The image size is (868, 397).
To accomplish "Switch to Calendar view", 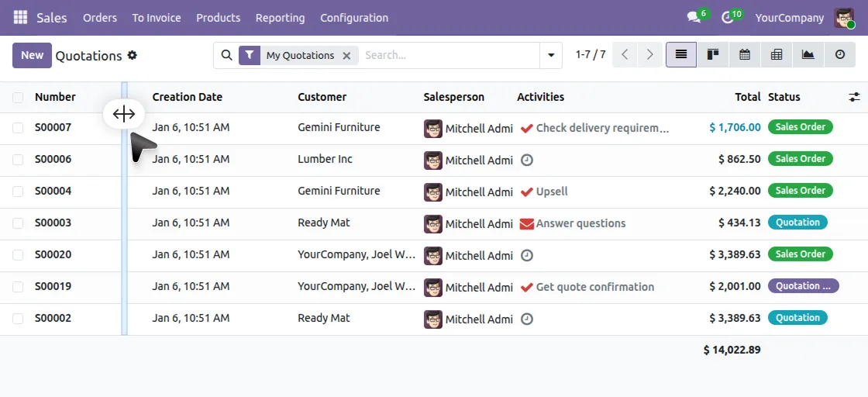I will 745,55.
